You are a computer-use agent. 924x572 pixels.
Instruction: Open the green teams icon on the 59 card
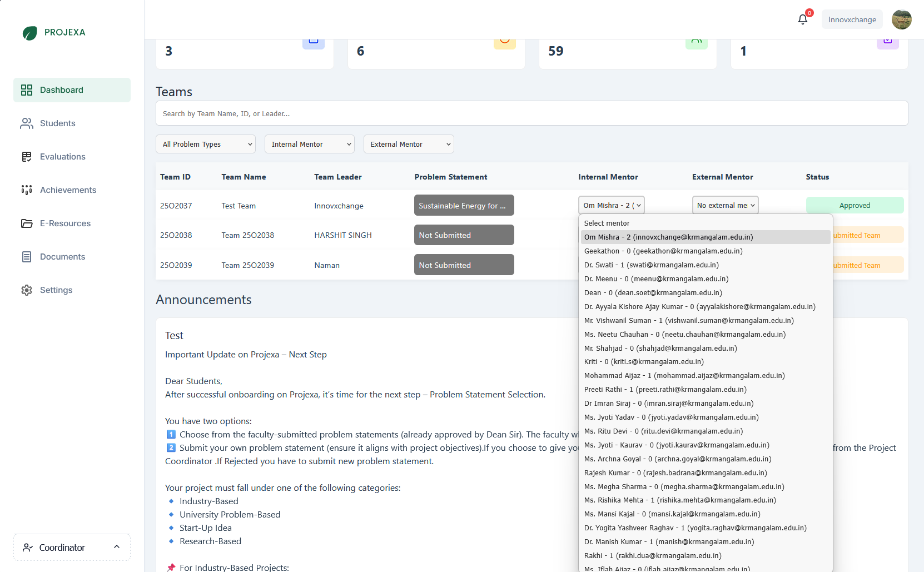(696, 39)
